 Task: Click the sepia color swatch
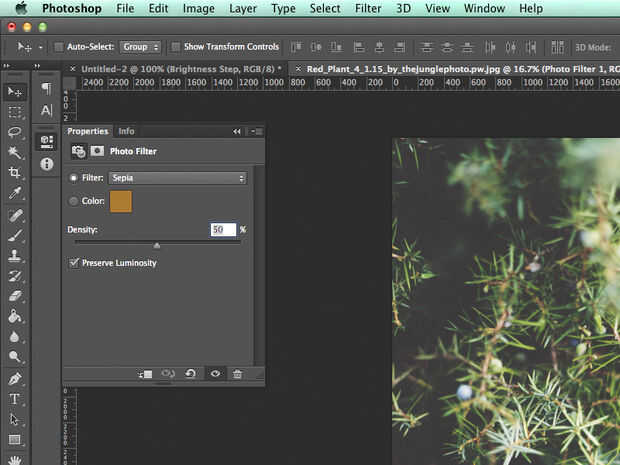point(121,201)
